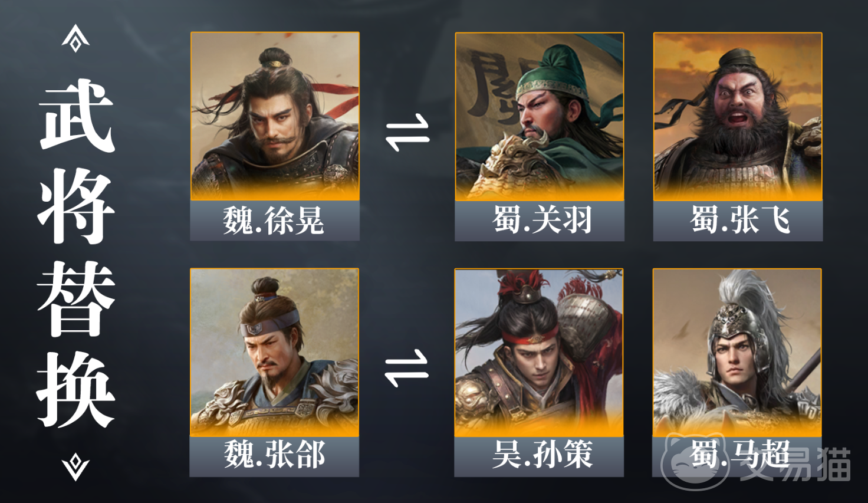Image resolution: width=868 pixels, height=503 pixels.
Task: Select the 张飞 portrait
Action: [x=738, y=117]
